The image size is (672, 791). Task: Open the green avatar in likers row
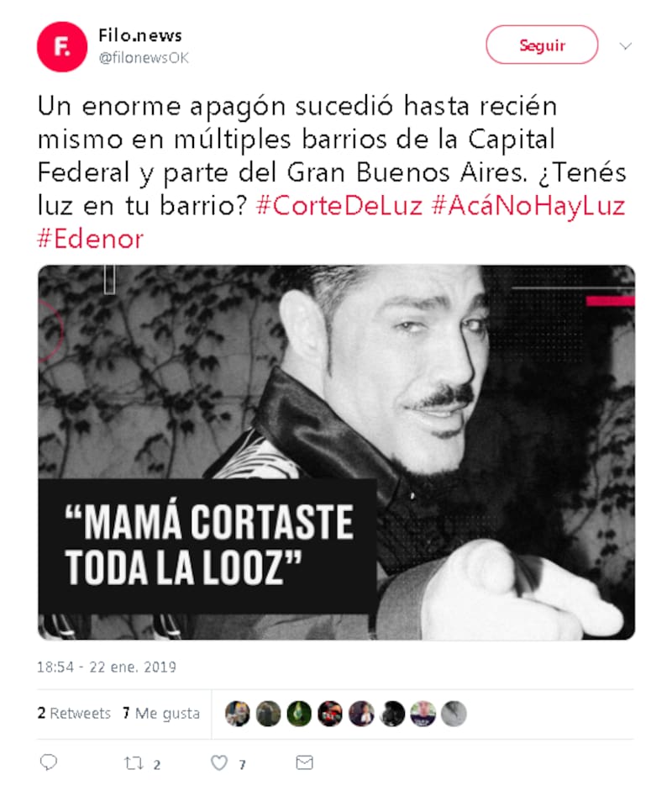(299, 714)
